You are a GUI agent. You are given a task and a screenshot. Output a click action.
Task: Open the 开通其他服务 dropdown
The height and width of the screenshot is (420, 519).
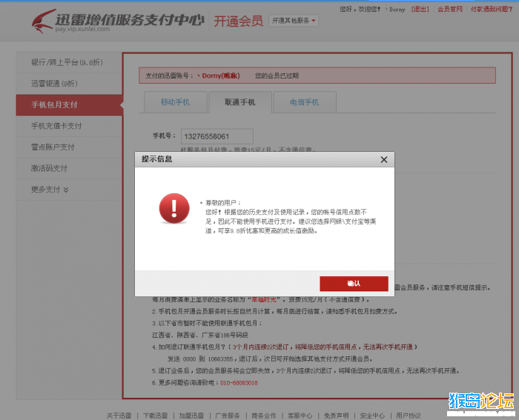click(x=294, y=21)
